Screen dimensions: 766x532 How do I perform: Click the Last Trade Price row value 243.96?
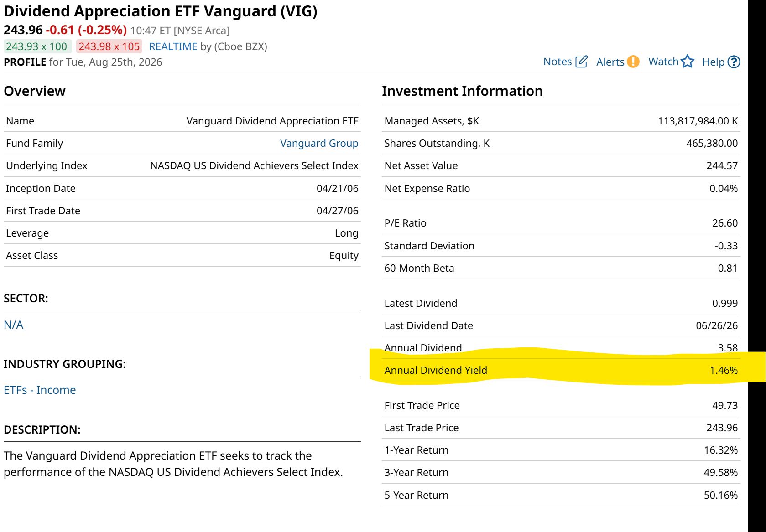722,428
